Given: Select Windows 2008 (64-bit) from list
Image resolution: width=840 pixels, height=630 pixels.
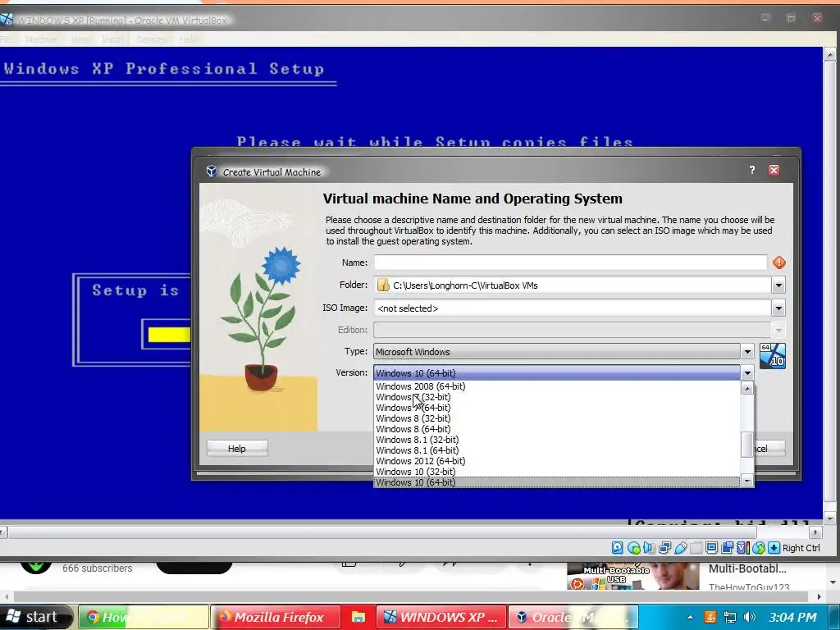Looking at the screenshot, I should pyautogui.click(x=557, y=386).
